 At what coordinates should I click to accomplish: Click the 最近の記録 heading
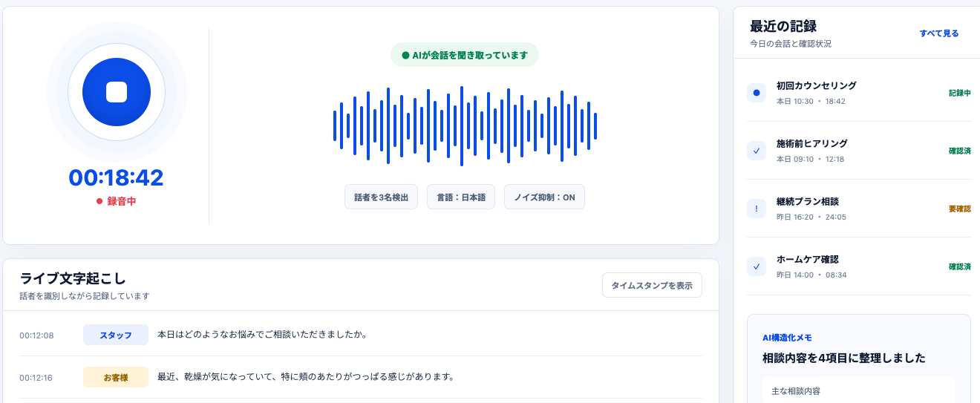pos(783,27)
